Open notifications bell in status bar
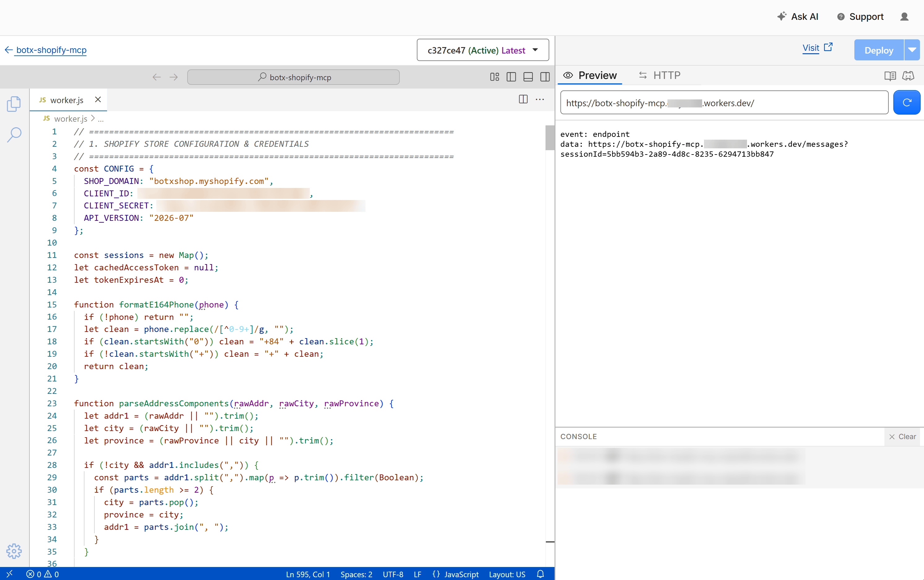The image size is (924, 580). (540, 574)
